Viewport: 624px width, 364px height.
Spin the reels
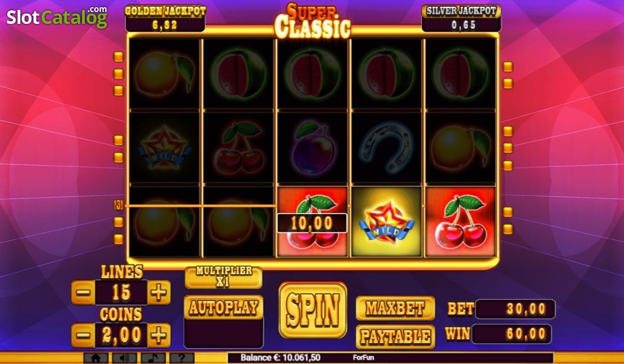point(313,310)
